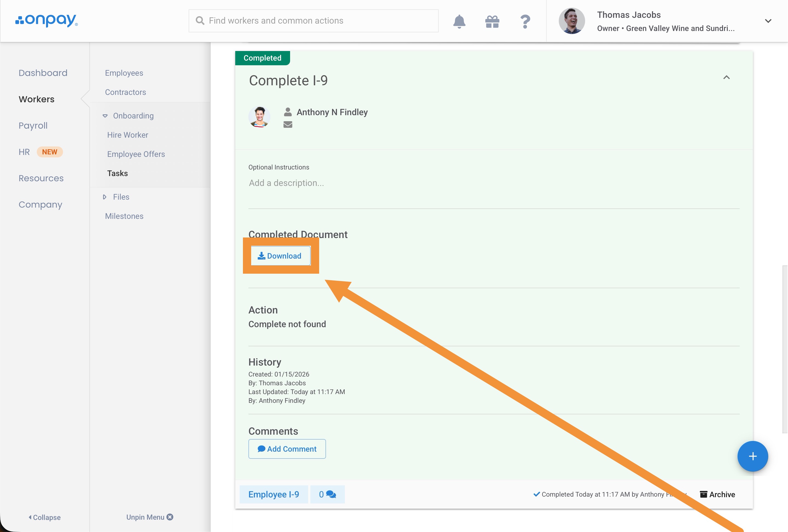The image size is (788, 532).
Task: Download the completed I-9 document
Action: [x=280, y=256]
